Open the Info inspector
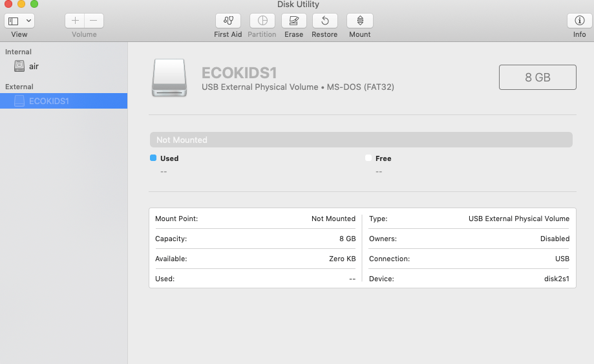This screenshot has height=364, width=594. click(x=579, y=21)
